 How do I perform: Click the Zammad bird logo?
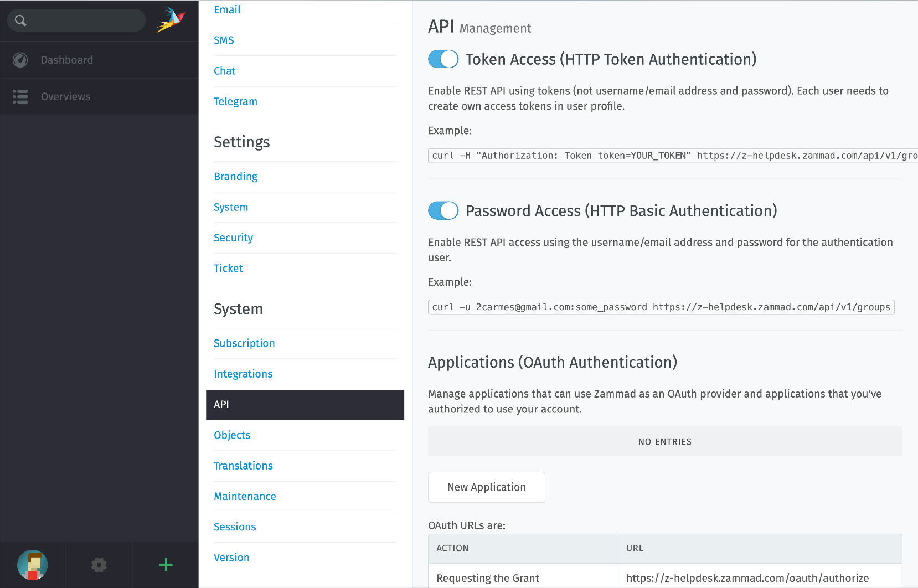click(x=171, y=20)
